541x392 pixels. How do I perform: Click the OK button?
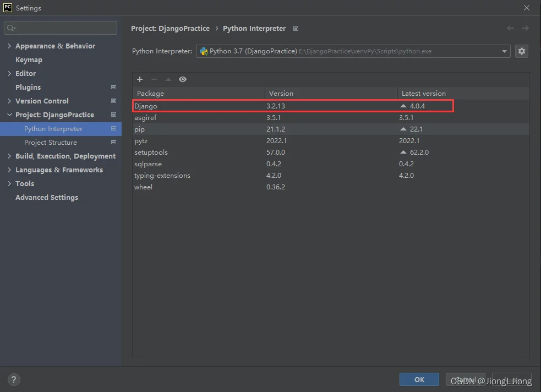[419, 379]
